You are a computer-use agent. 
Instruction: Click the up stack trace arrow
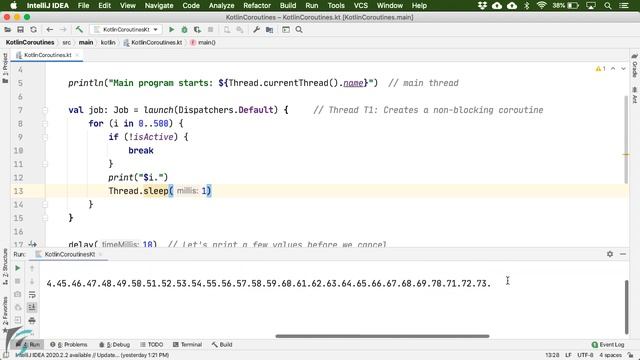(32, 268)
